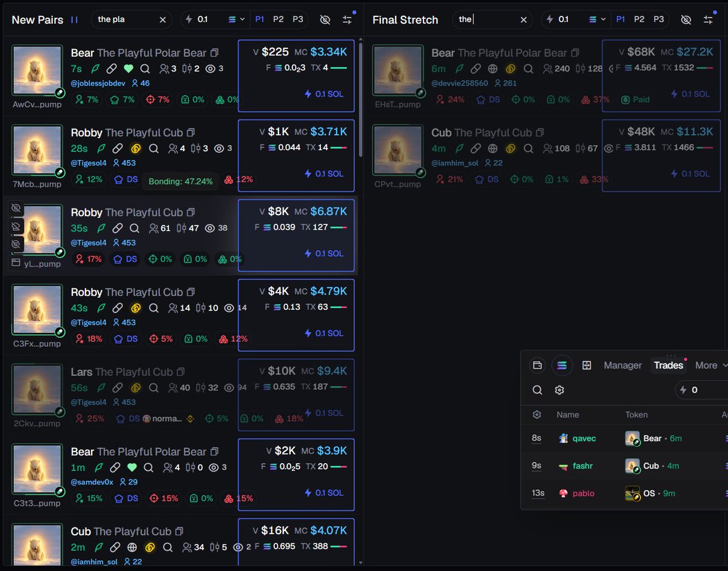Expand the More dropdown in the floating panel
This screenshot has width=728, height=571.
(710, 365)
